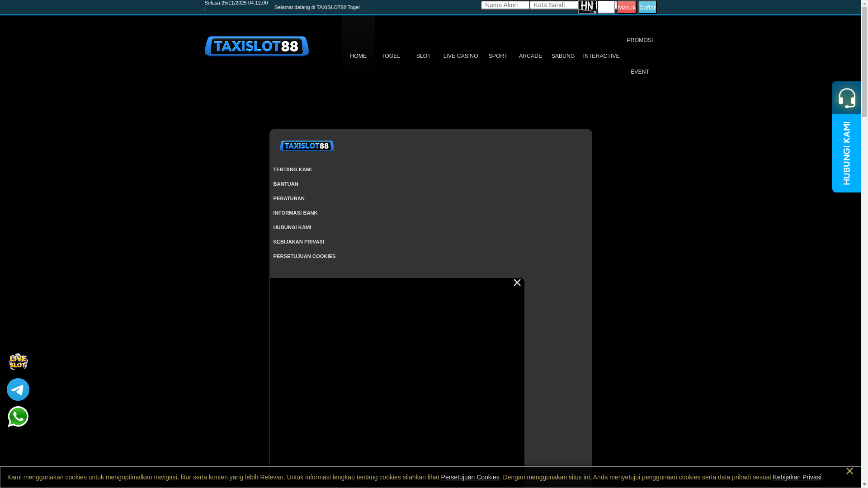Open the WhatsApp contact icon
The image size is (868, 488).
point(18,417)
